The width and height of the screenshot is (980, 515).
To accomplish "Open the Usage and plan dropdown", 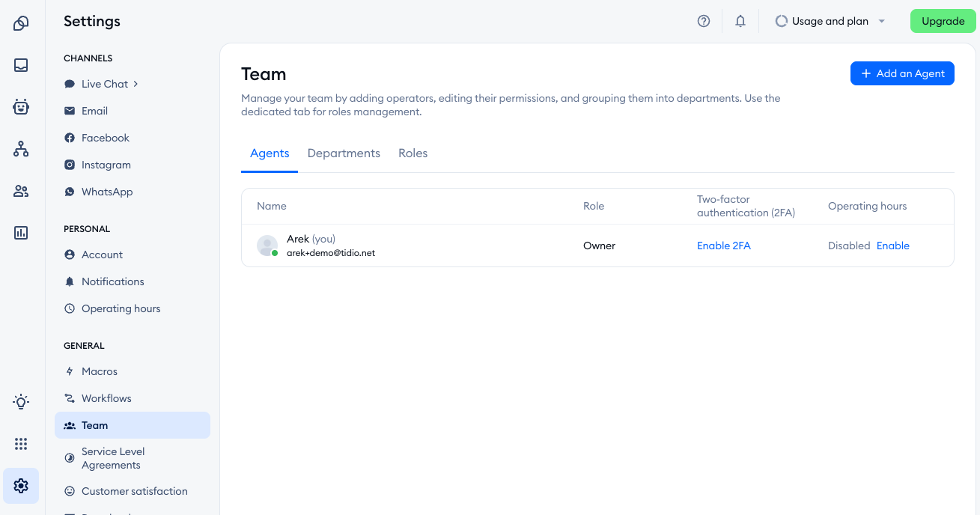I will click(x=830, y=21).
